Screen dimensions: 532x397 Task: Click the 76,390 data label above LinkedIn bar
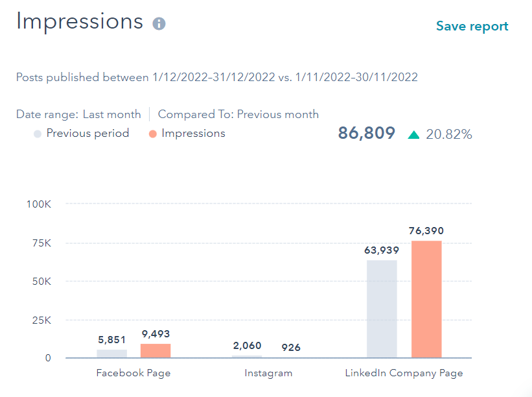(426, 231)
